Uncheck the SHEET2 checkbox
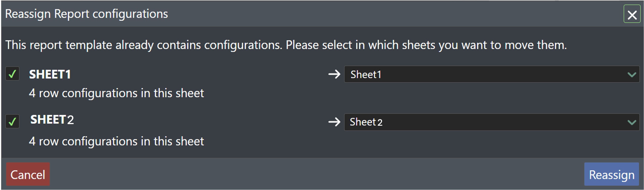This screenshot has height=190, width=644. [12, 122]
